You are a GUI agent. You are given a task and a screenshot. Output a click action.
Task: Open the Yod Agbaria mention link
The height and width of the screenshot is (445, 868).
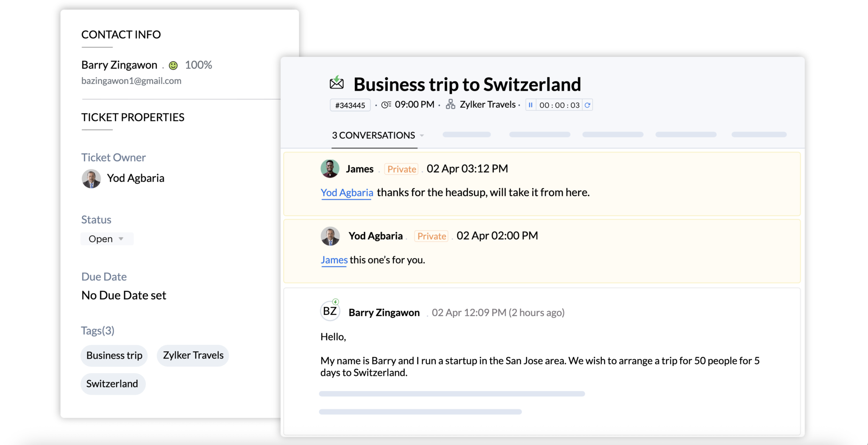[x=347, y=193]
